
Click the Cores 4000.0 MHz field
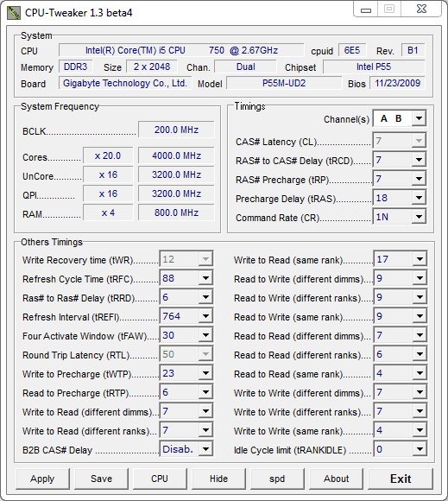(x=176, y=155)
